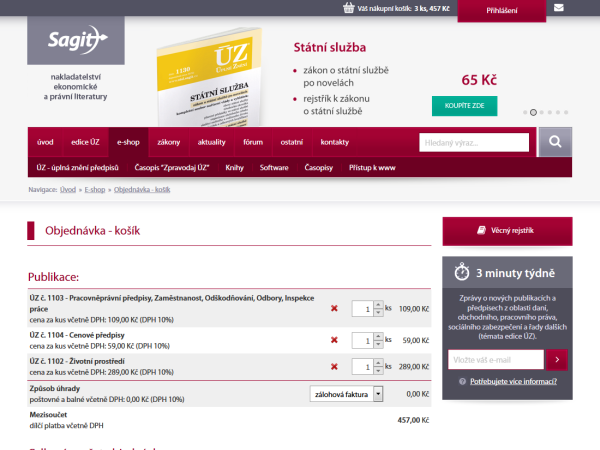Select the third banner carousel dot
This screenshot has width=600, height=450.
coord(541,112)
